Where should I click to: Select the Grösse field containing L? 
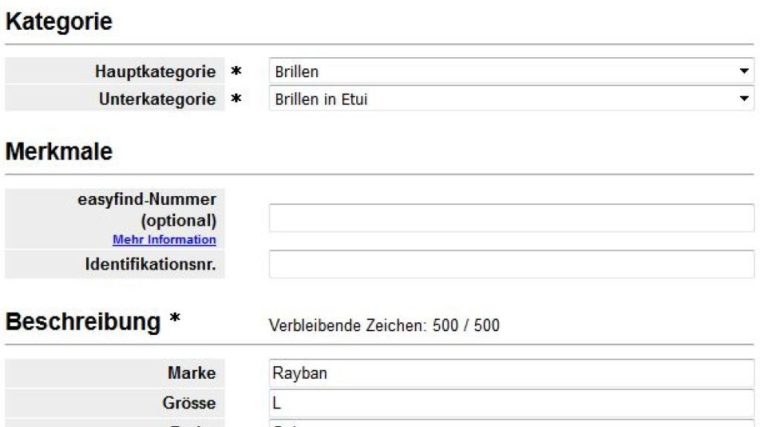[511, 401]
